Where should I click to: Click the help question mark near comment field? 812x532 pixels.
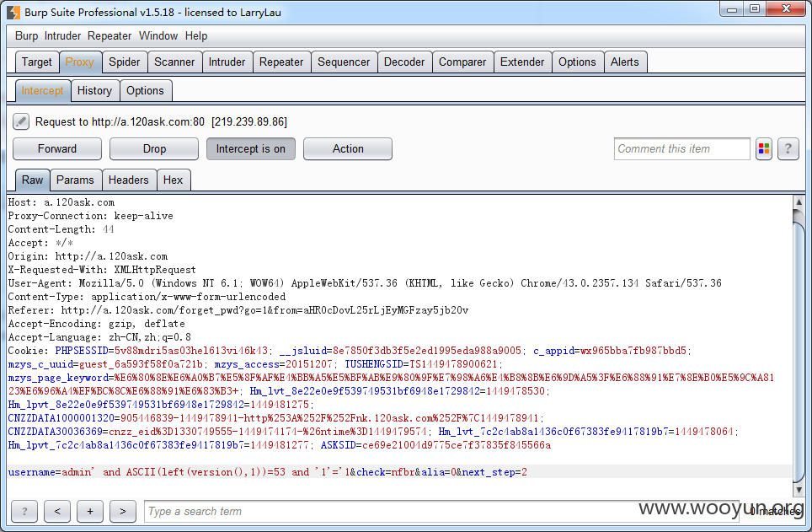[x=788, y=149]
